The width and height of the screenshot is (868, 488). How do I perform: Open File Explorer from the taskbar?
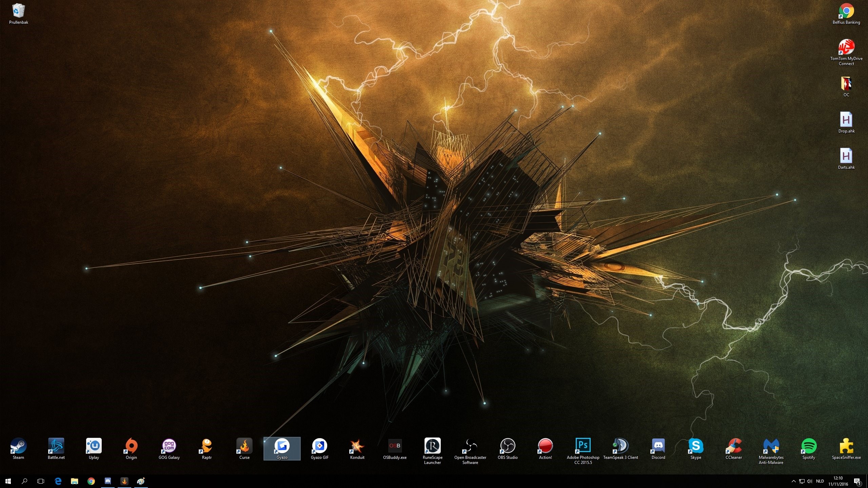[75, 481]
